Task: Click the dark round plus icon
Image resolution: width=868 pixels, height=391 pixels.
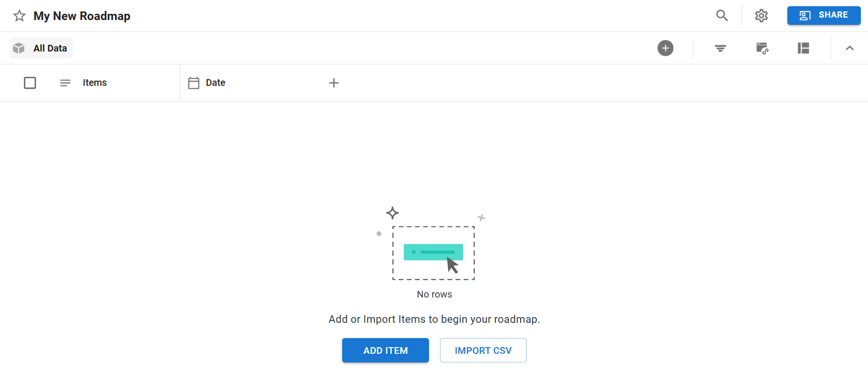Action: [x=665, y=48]
